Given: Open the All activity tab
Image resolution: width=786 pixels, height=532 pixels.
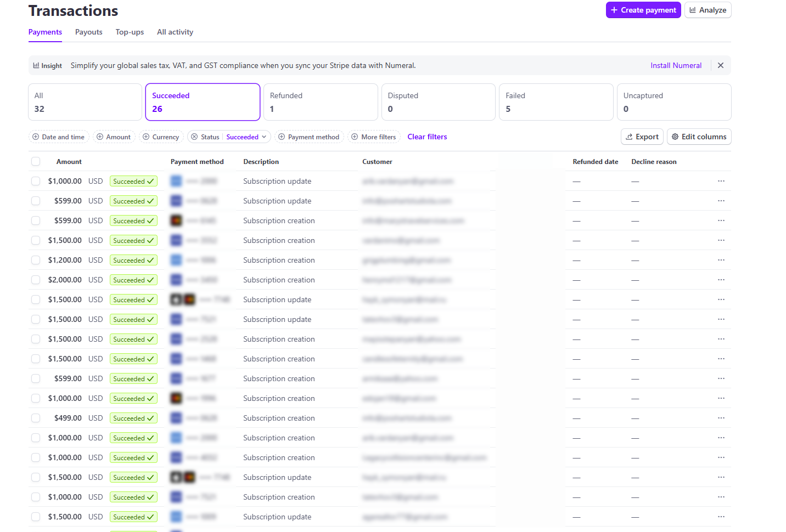Looking at the screenshot, I should 175,32.
